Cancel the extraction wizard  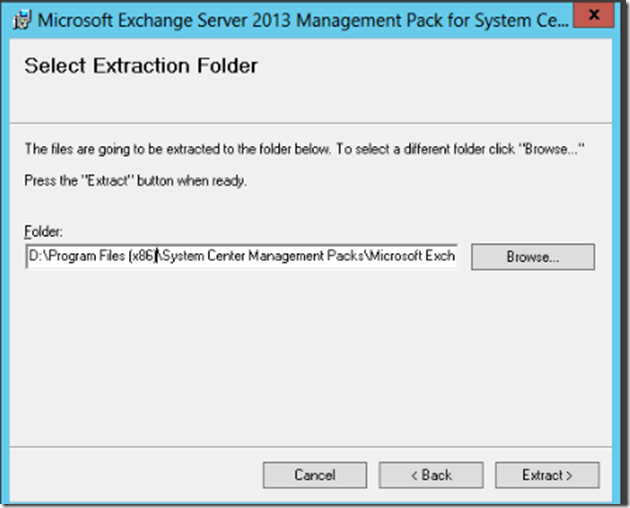click(x=314, y=475)
